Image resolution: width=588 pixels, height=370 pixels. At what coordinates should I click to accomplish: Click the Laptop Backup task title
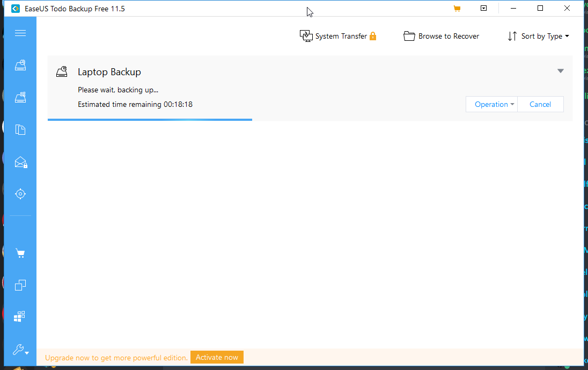[x=109, y=72]
